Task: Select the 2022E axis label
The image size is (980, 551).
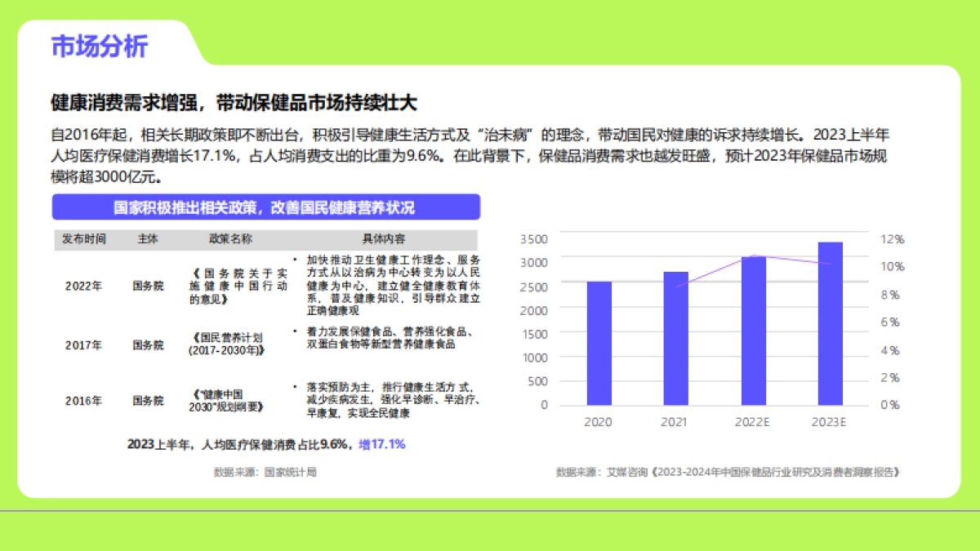Action: coord(751,422)
